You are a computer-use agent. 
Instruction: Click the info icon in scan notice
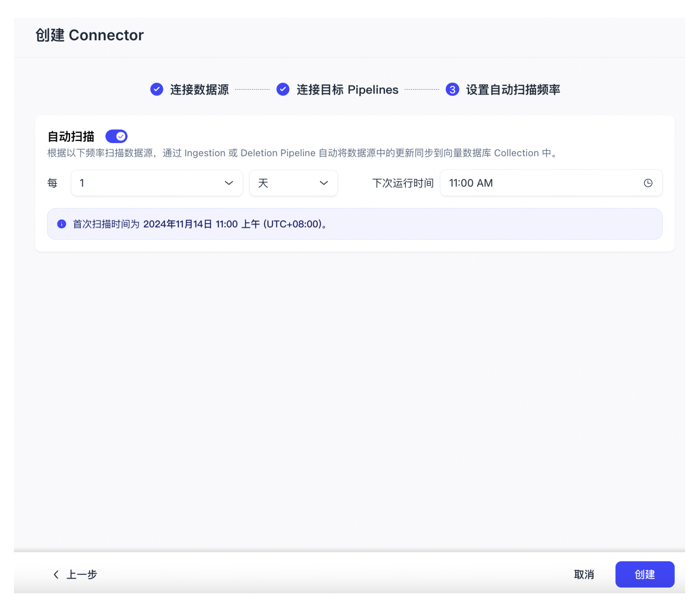point(62,224)
